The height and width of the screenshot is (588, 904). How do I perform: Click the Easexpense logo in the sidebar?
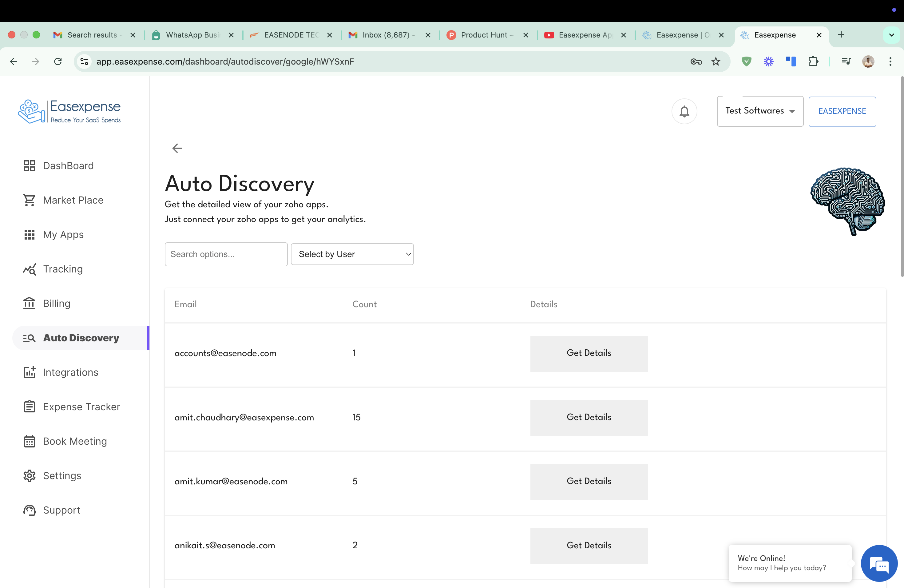69,111
